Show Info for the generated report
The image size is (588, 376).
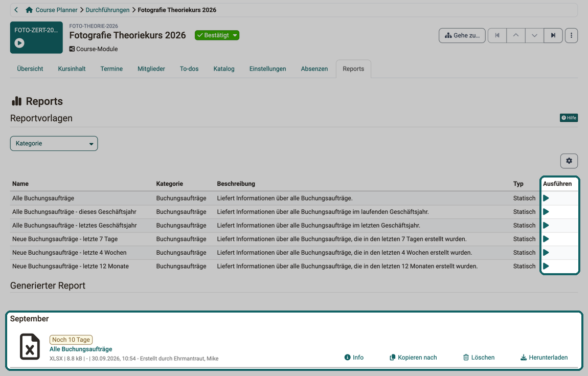(x=354, y=357)
